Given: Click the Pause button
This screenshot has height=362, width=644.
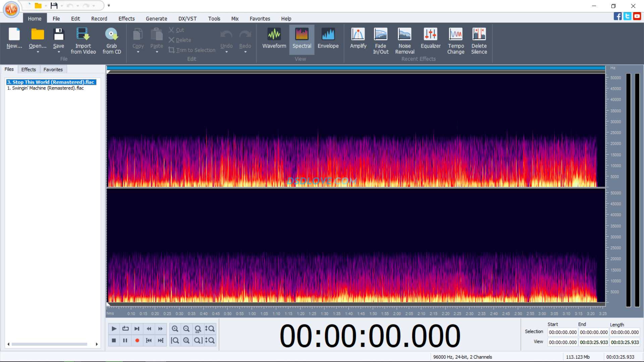Looking at the screenshot, I should (125, 340).
